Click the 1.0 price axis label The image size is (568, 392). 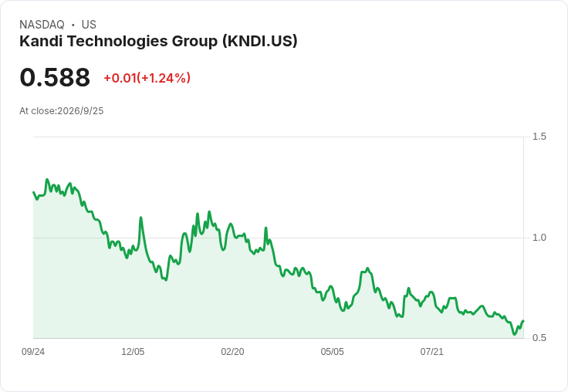point(539,238)
